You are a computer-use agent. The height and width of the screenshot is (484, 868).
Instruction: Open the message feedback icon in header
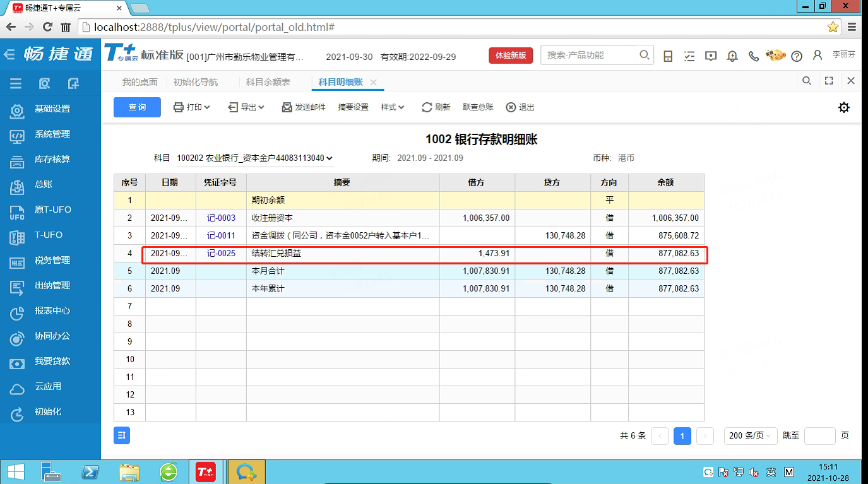(x=711, y=56)
